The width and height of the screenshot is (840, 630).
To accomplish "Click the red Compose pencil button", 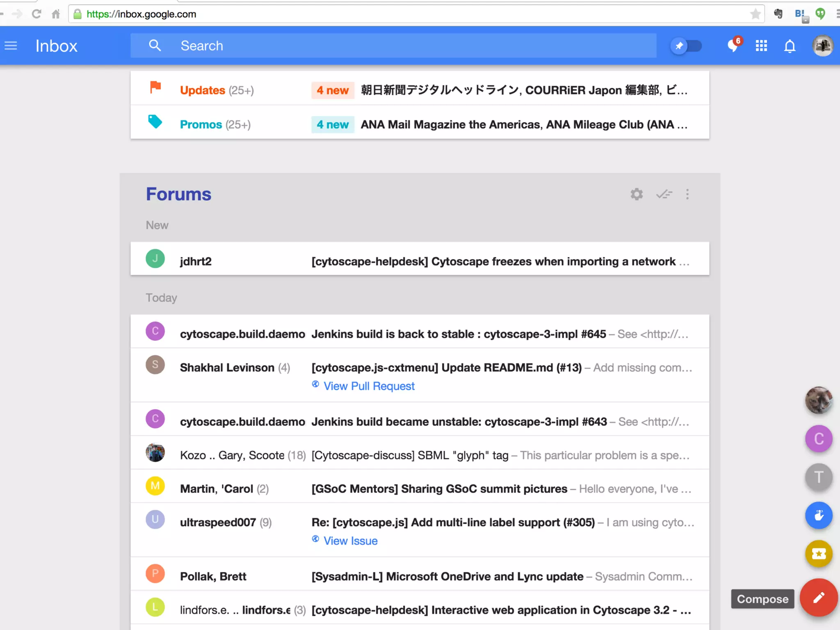I will pyautogui.click(x=818, y=598).
